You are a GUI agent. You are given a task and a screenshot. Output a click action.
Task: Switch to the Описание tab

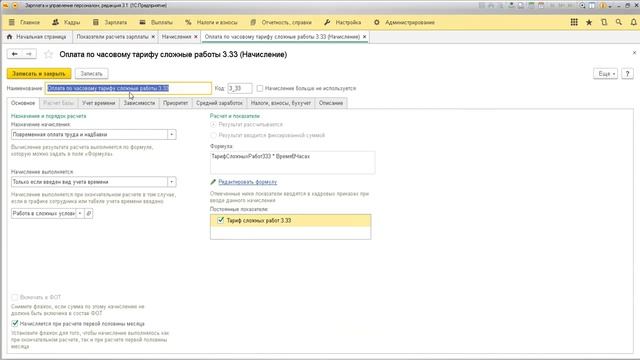tap(331, 103)
